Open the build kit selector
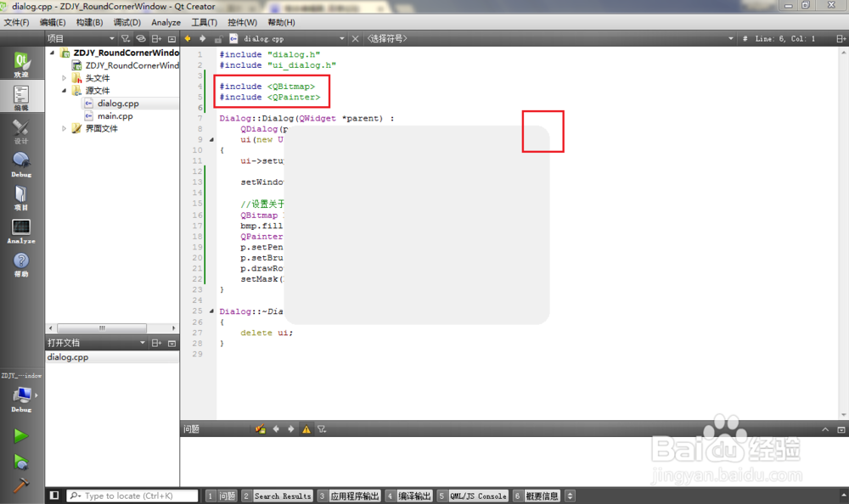Image resolution: width=849 pixels, height=504 pixels. [x=22, y=399]
